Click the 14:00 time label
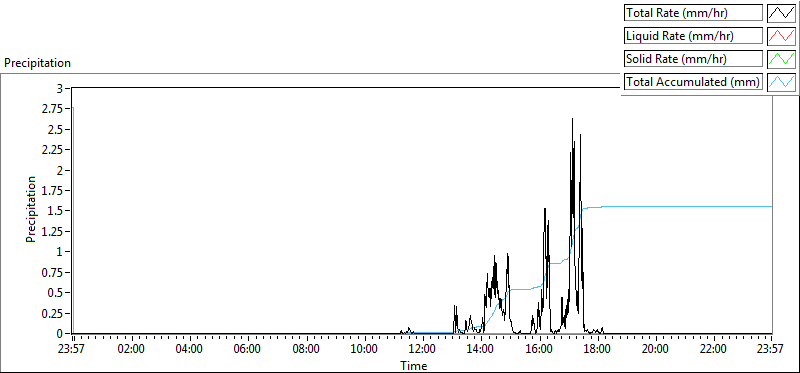800x373 pixels. point(481,350)
